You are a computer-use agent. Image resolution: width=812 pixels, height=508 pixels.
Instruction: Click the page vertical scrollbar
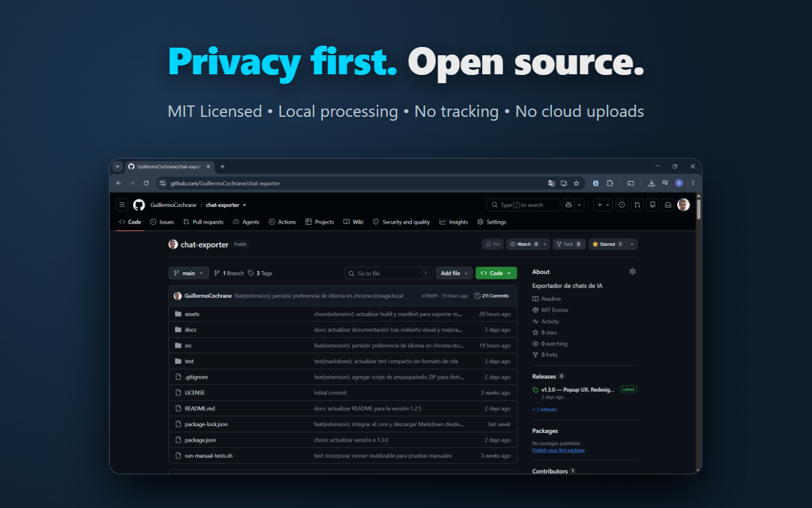(699, 210)
